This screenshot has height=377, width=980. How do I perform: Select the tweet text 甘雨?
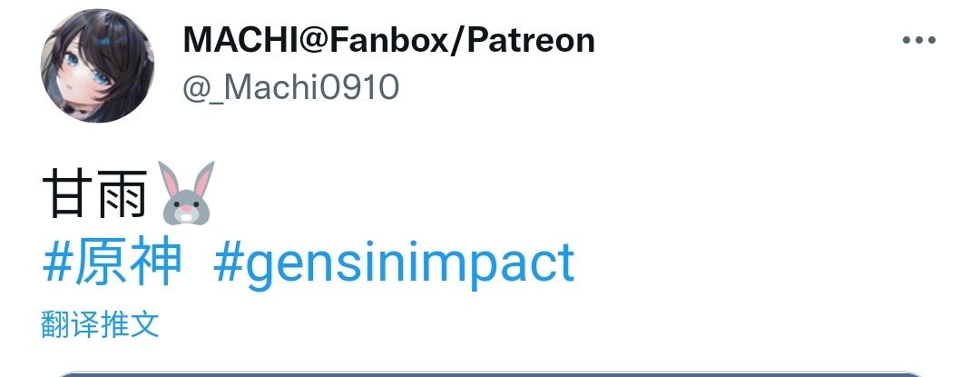click(95, 193)
